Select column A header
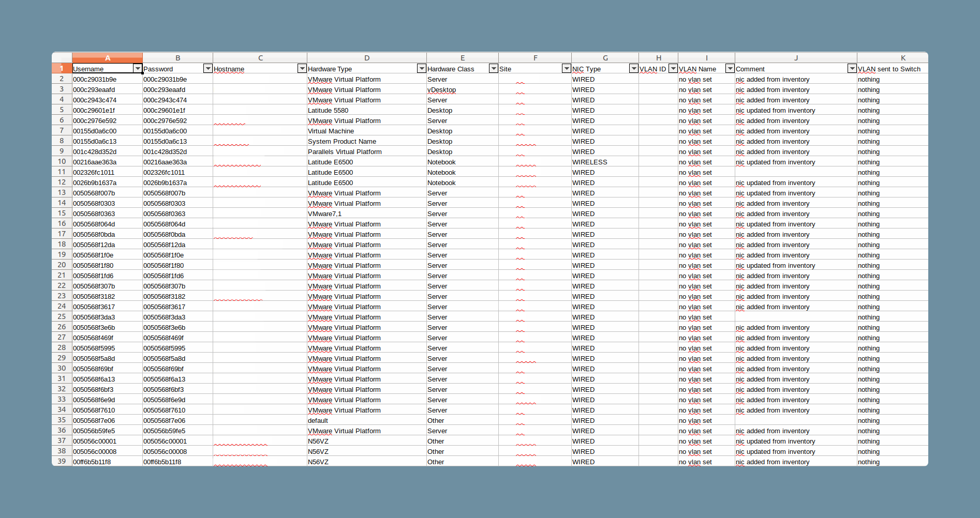The height and width of the screenshot is (518, 980). pyautogui.click(x=107, y=58)
